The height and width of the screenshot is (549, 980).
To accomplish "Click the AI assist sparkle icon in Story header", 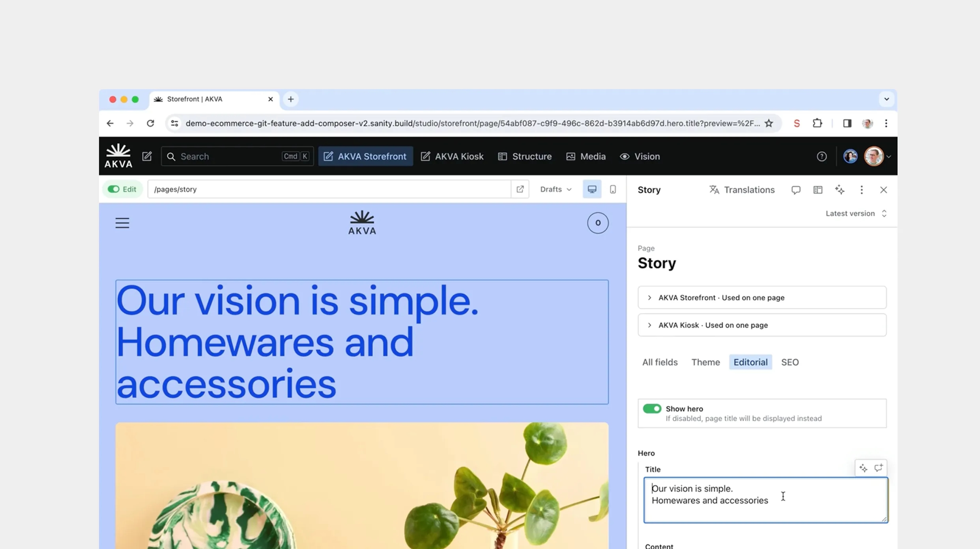I will click(840, 190).
